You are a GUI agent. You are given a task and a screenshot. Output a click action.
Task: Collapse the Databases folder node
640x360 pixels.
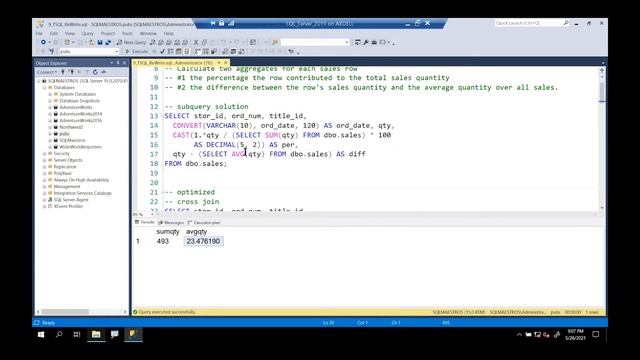45,87
